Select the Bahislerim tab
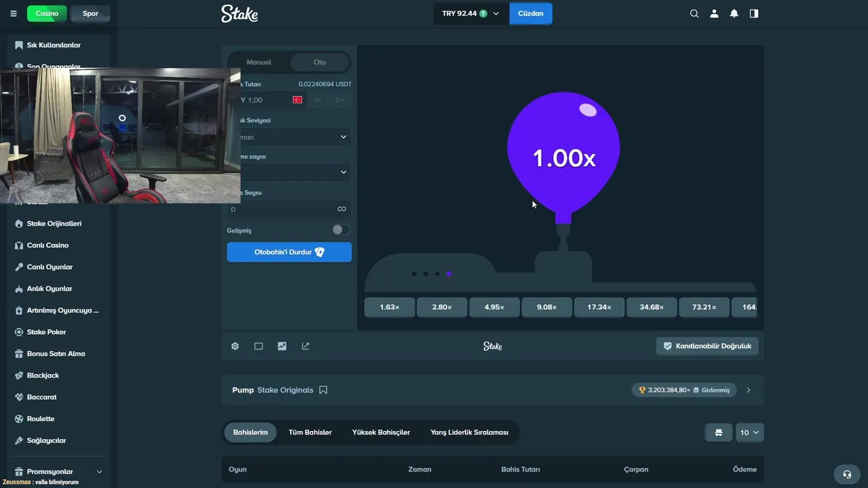868x488 pixels. click(250, 432)
